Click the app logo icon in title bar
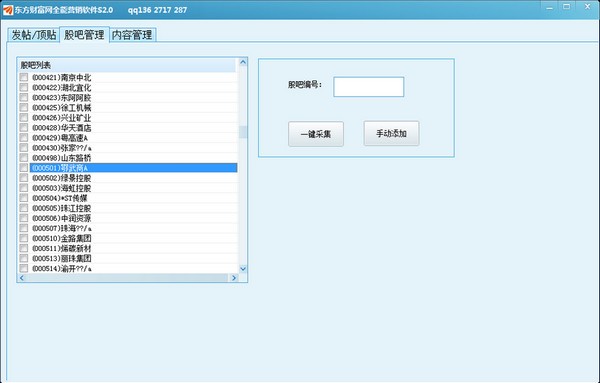This screenshot has height=383, width=600. 8,10
